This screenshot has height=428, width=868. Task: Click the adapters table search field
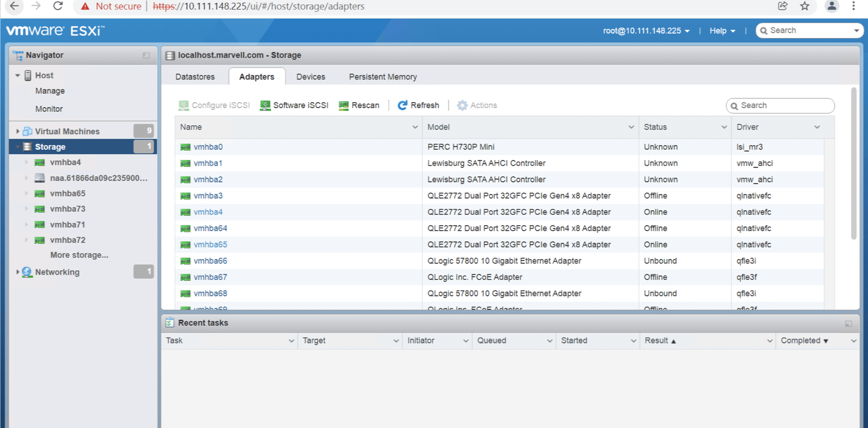[780, 105]
